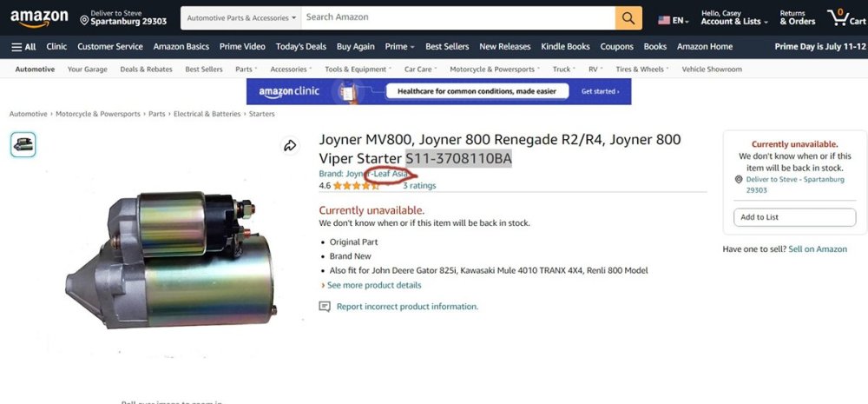
Task: Open 'Best Sellers' in the automotive sub-navigation
Action: (x=204, y=70)
